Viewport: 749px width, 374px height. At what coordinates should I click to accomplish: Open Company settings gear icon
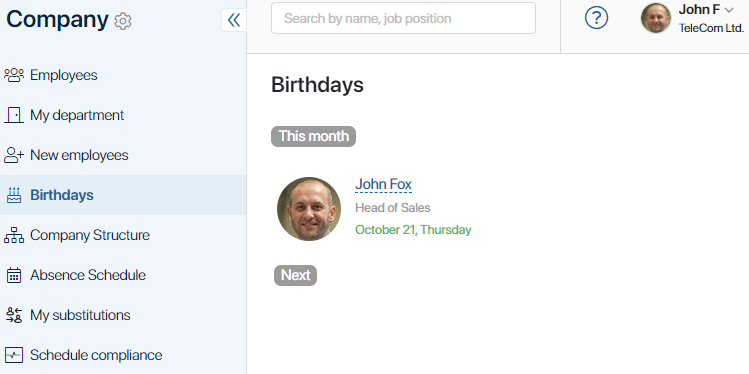pyautogui.click(x=123, y=21)
